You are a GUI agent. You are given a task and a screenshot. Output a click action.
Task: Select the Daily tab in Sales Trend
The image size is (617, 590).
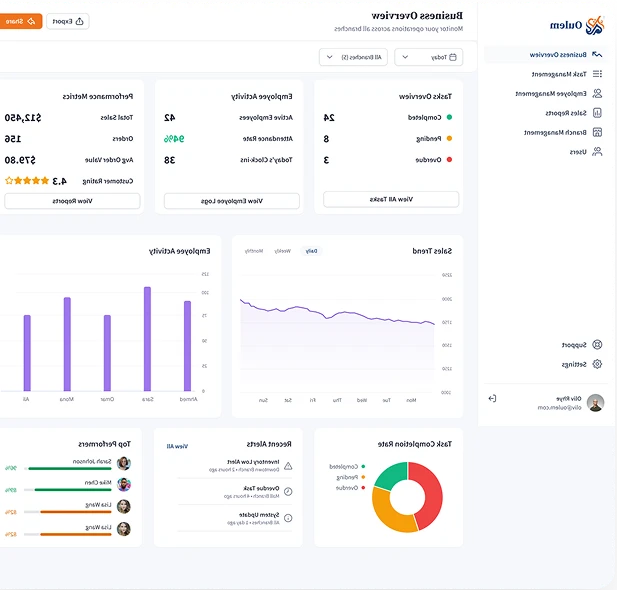click(312, 251)
